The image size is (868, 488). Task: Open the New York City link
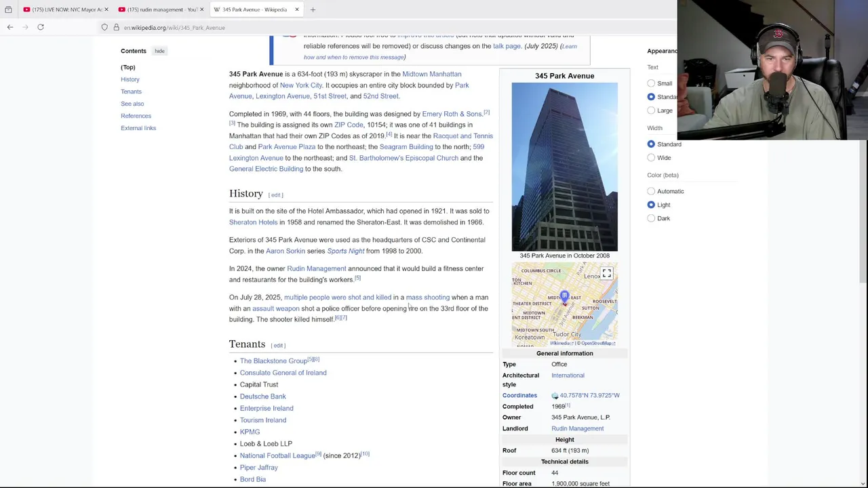pyautogui.click(x=301, y=85)
